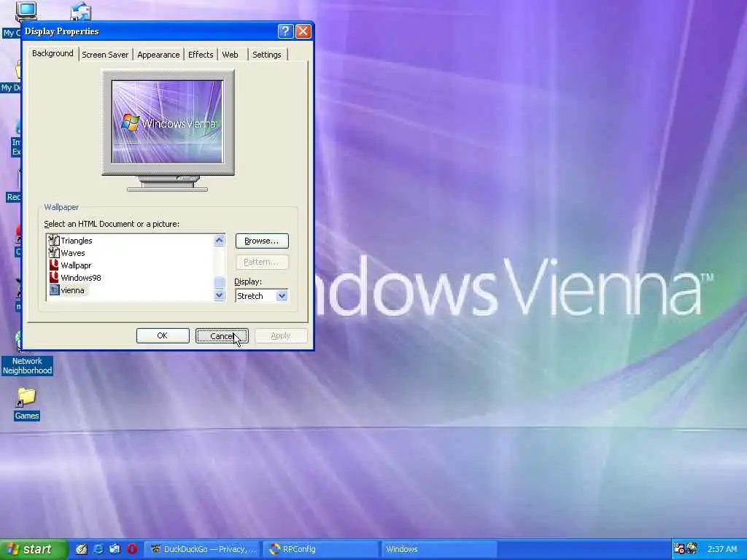The width and height of the screenshot is (747, 560).
Task: Choose Windows98 wallpaper entry
Action: (80, 278)
